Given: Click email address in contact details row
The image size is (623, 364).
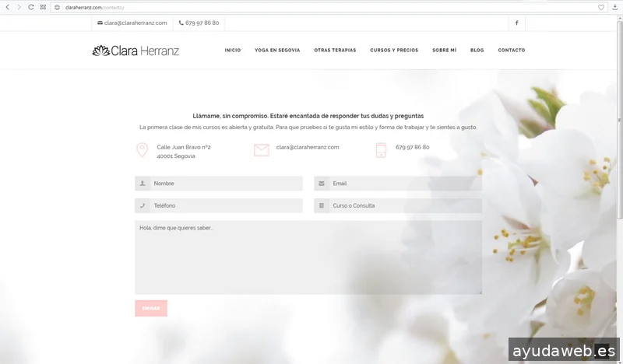Looking at the screenshot, I should click(x=308, y=147).
